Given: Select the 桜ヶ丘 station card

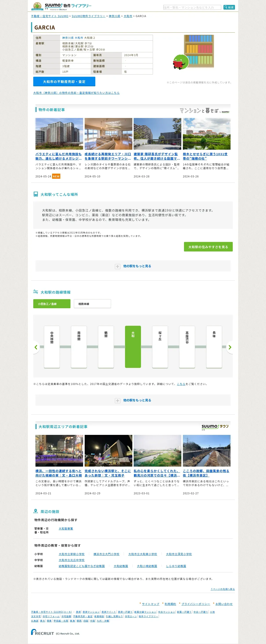Looking at the screenshot, I should coord(160,347).
